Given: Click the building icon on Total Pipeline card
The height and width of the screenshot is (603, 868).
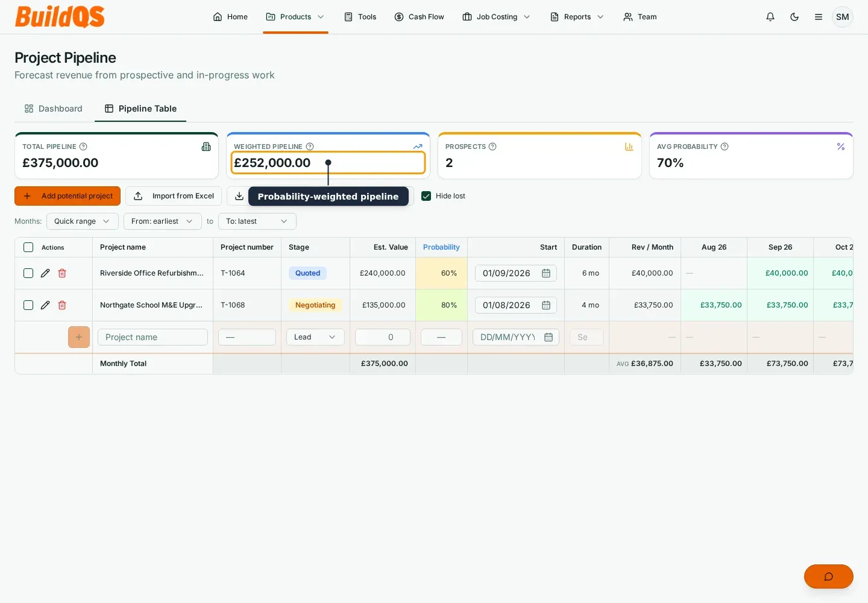Looking at the screenshot, I should 206,147.
